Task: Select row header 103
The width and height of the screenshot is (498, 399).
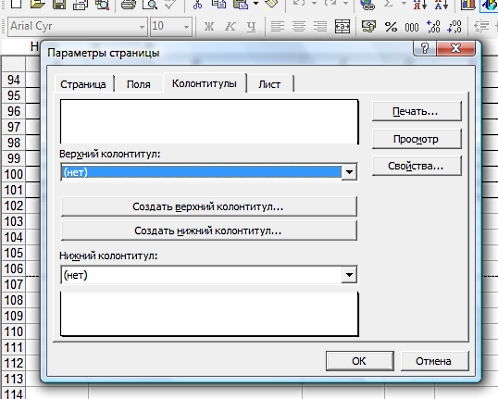Action: coord(14,222)
